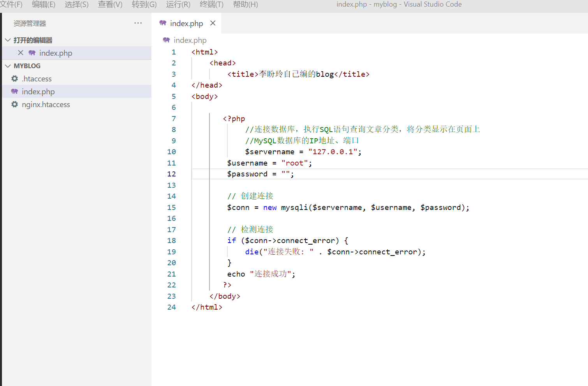Open the nginx.htaccess file
Viewport: 588px width, 386px height.
click(77, 104)
